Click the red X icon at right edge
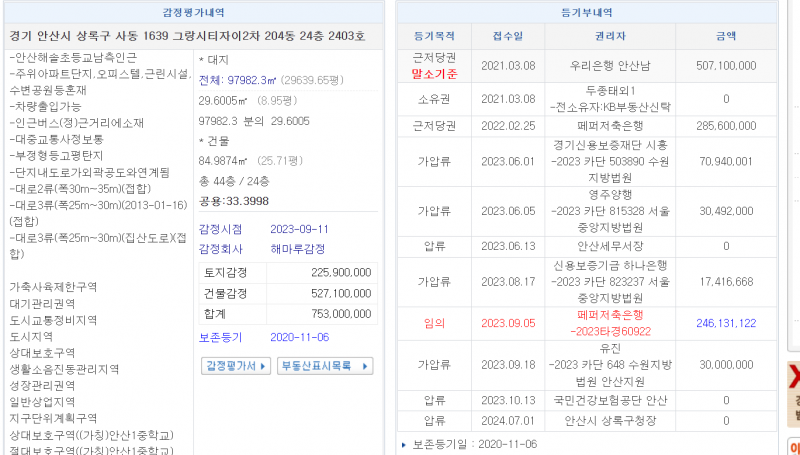Screen dimensions: 800x455 point(794,377)
